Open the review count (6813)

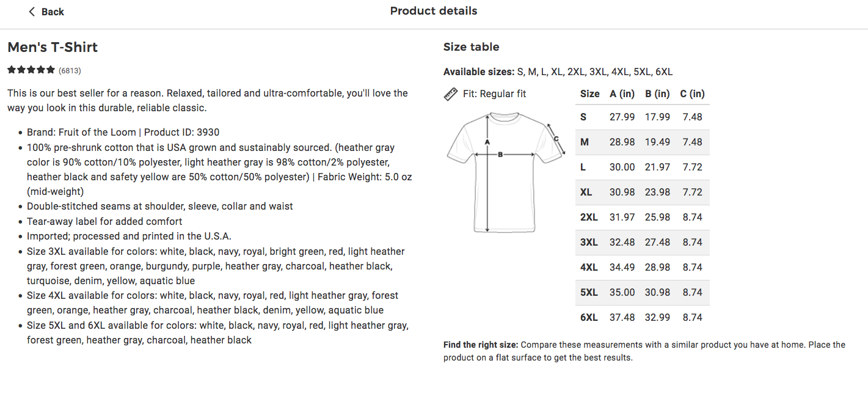70,70
